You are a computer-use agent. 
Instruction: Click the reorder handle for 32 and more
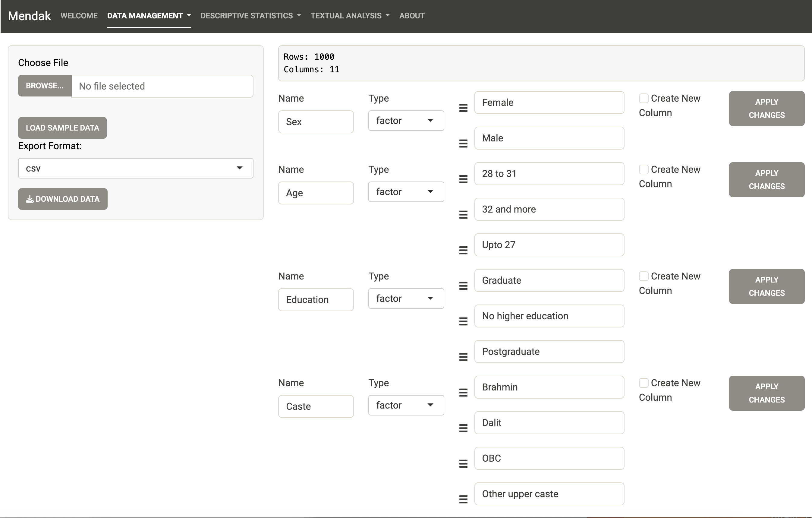click(463, 215)
